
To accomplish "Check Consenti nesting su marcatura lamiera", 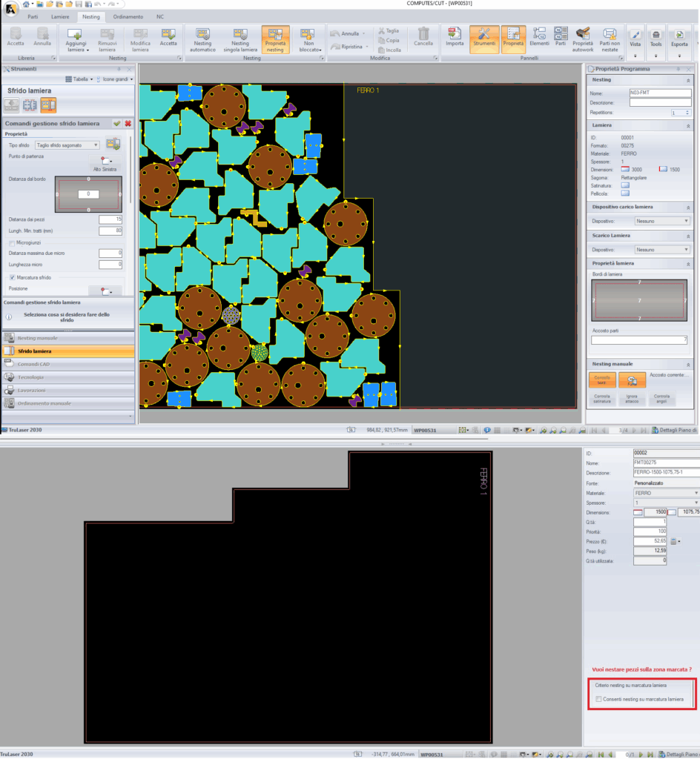I will pos(598,699).
